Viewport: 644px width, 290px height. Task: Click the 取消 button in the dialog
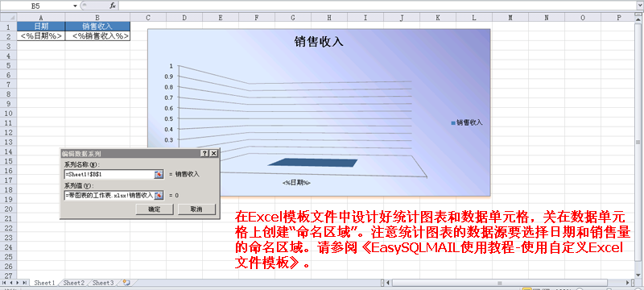pyautogui.click(x=196, y=209)
